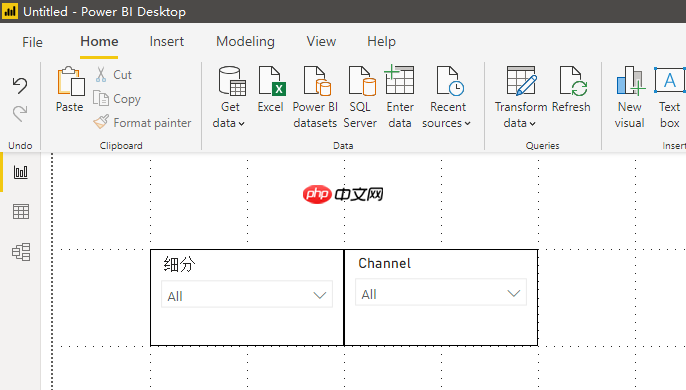This screenshot has width=686, height=390.
Task: Select the Home ribbon tab
Action: 99,42
